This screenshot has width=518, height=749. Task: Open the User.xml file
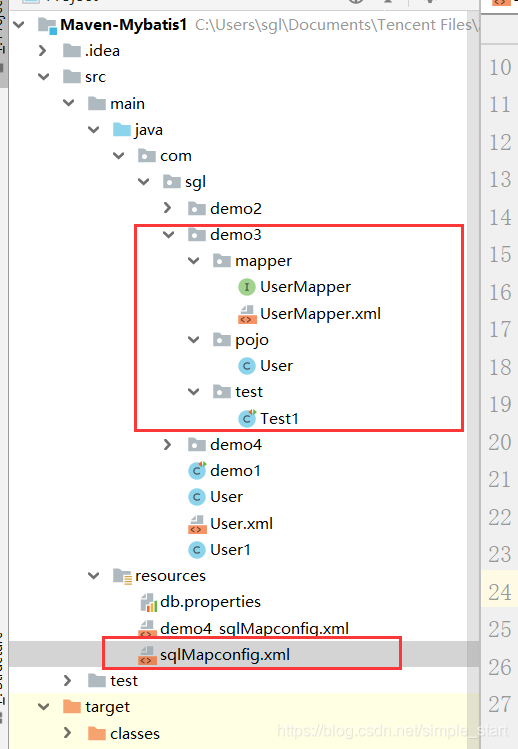(x=241, y=524)
